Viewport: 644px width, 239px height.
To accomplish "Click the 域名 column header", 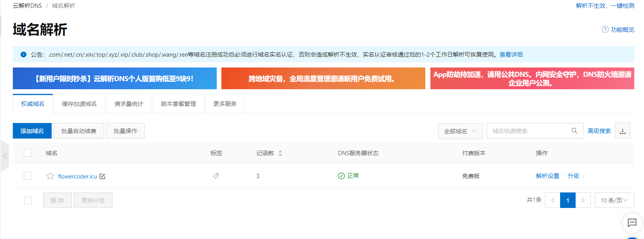I will [x=52, y=153].
